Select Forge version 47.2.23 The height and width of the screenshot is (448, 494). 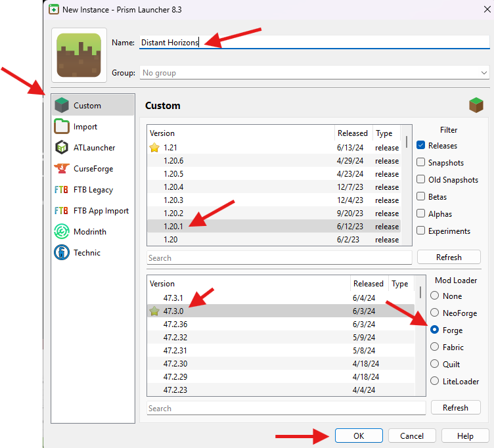281,390
